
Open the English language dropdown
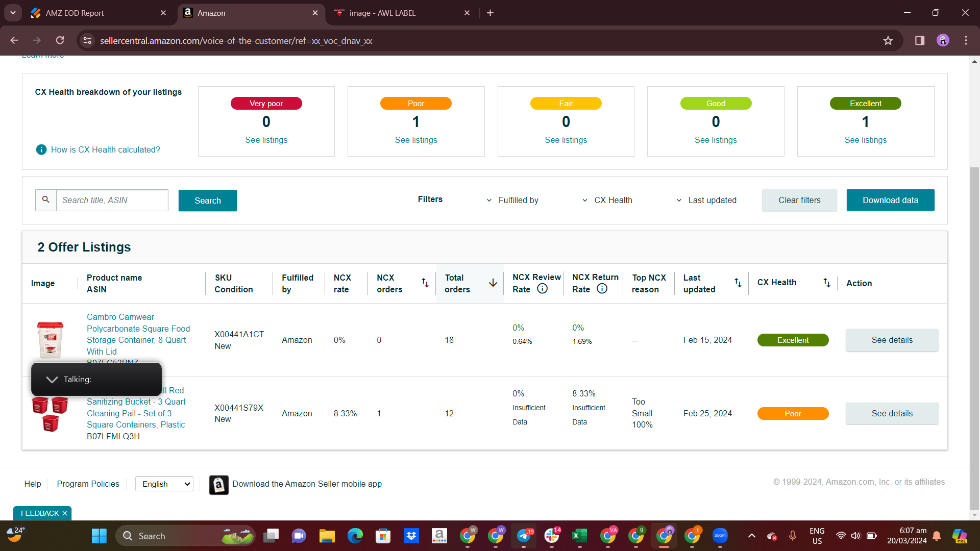164,484
